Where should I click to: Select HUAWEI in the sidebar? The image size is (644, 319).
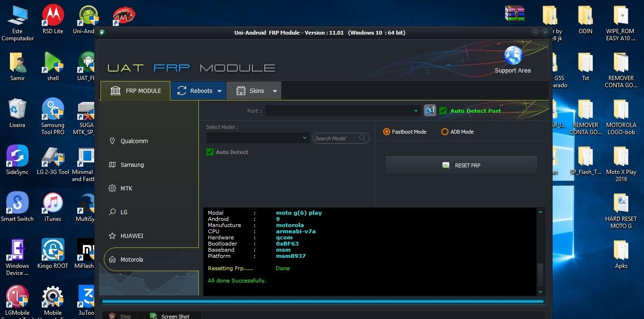(x=132, y=236)
